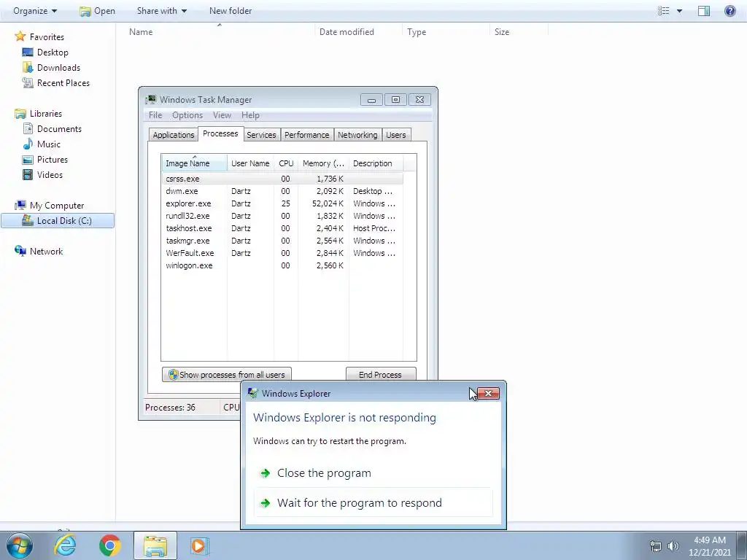
Task: Click the change view icon
Action: click(x=664, y=10)
